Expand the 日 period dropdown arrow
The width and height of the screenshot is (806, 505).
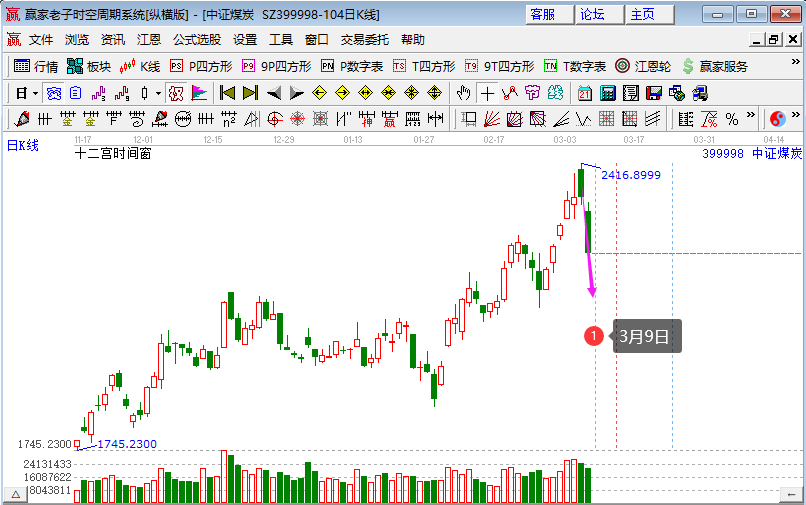coord(35,94)
